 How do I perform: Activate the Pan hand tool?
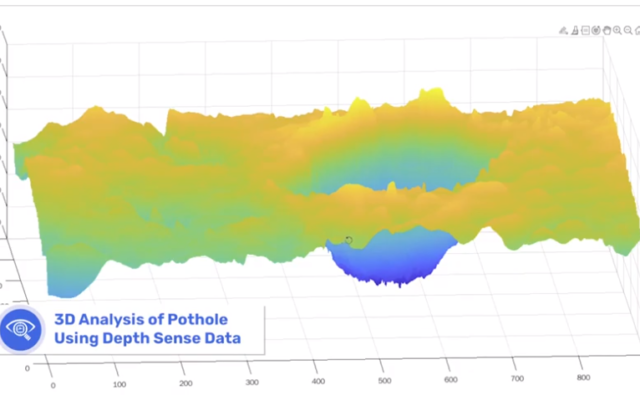point(607,30)
